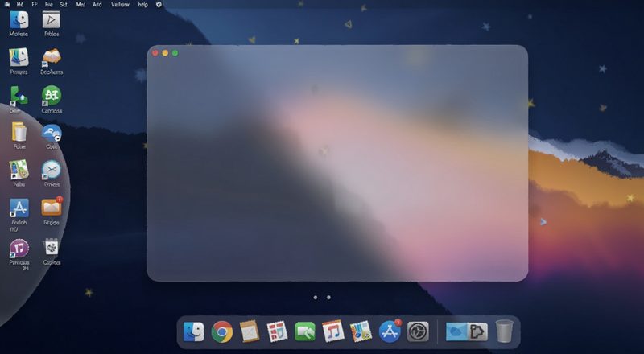Open the Trash in the Dock
Image resolution: width=644 pixels, height=354 pixels.
point(505,331)
